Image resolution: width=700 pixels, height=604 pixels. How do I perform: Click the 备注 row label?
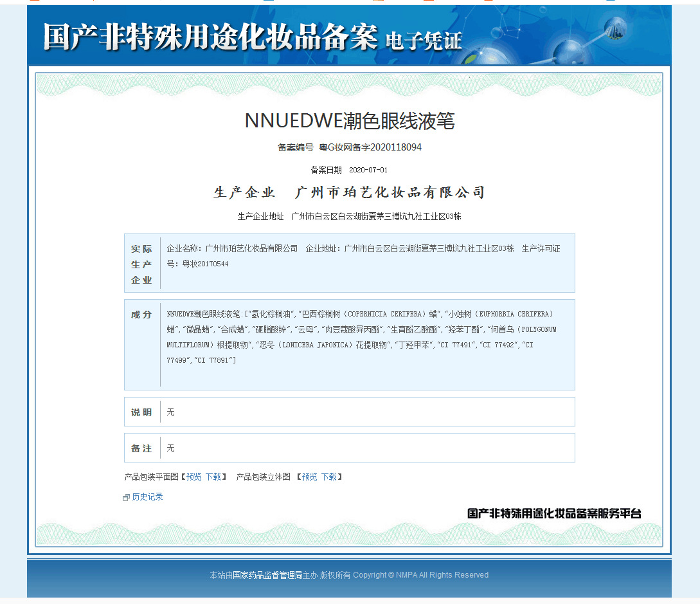point(141,448)
